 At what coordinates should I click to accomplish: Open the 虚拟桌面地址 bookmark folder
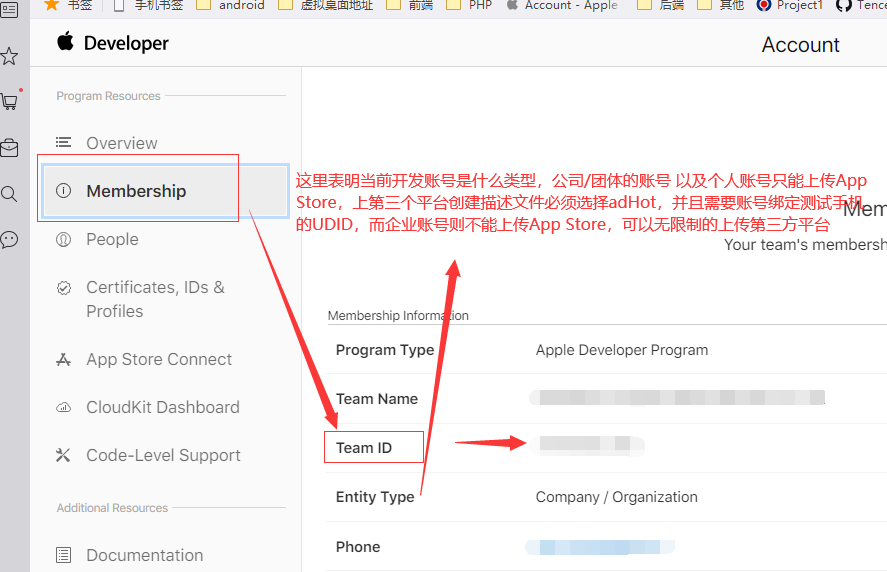click(x=326, y=5)
